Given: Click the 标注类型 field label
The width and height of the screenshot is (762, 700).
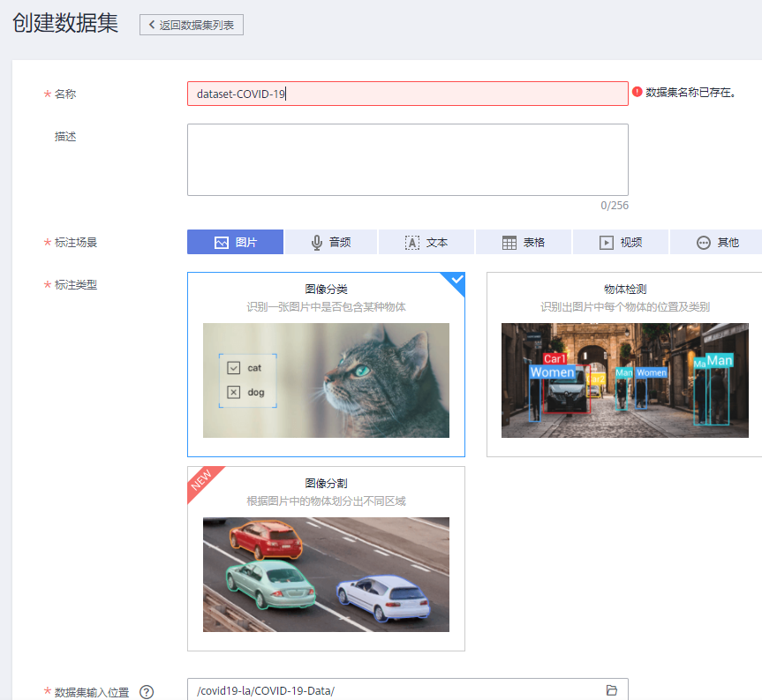Looking at the screenshot, I should (x=76, y=285).
